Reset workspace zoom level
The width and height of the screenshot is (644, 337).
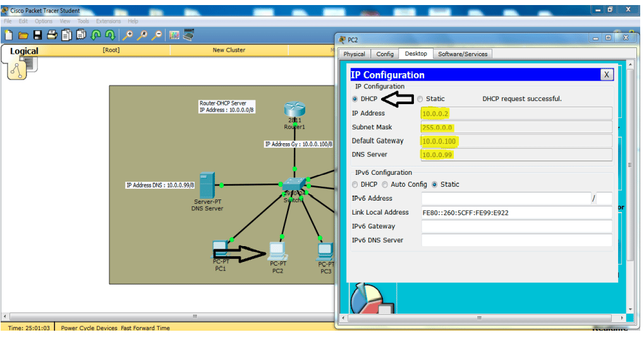142,36
